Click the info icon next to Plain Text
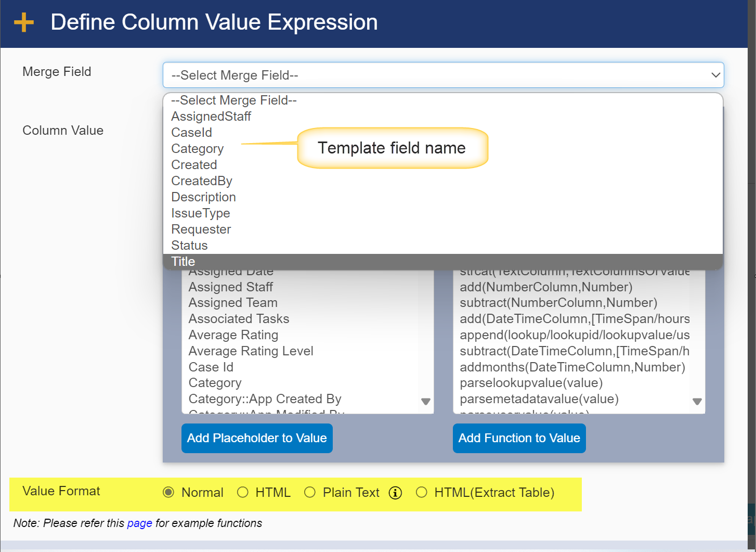The image size is (756, 552). (x=395, y=493)
